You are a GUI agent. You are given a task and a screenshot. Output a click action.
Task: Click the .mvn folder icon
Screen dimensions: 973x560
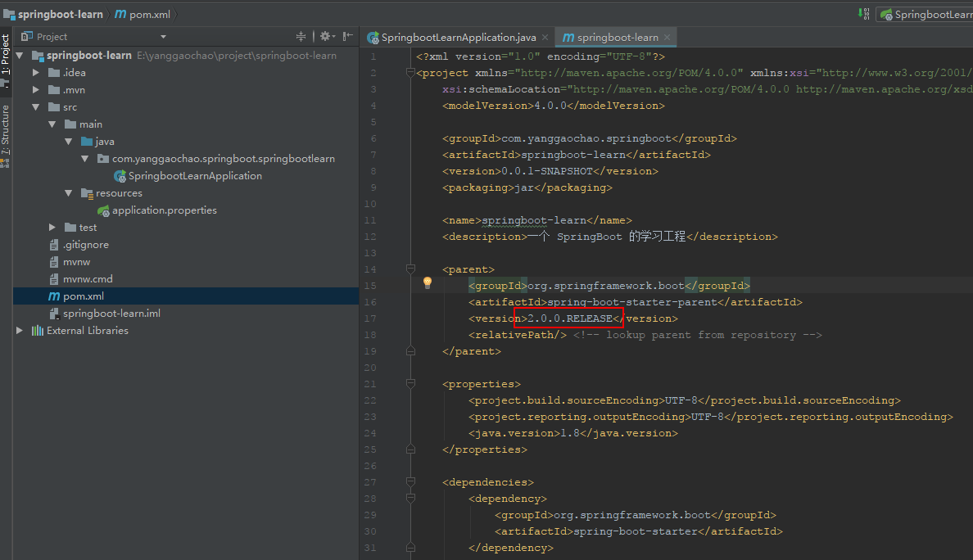tap(54, 90)
